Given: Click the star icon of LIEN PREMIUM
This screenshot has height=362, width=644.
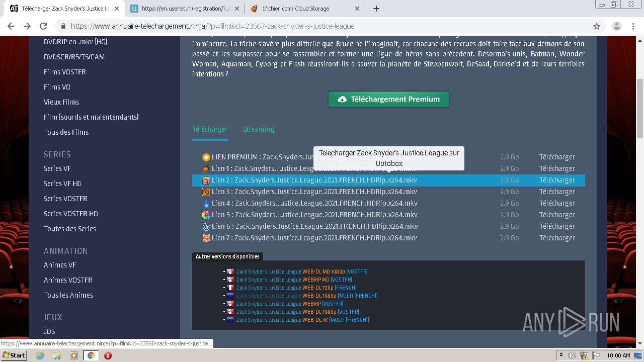Looking at the screenshot, I should click(206, 157).
